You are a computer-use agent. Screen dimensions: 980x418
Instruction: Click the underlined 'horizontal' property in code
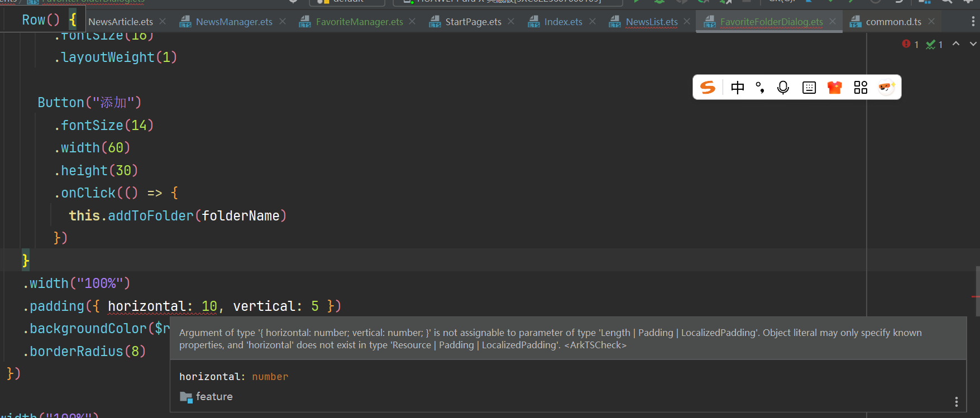pyautogui.click(x=146, y=306)
